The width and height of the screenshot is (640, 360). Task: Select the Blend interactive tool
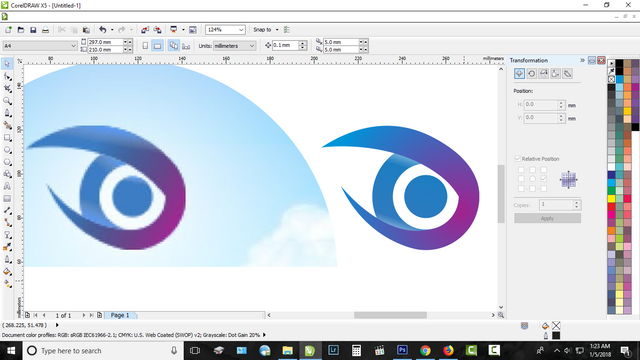pyautogui.click(x=7, y=235)
